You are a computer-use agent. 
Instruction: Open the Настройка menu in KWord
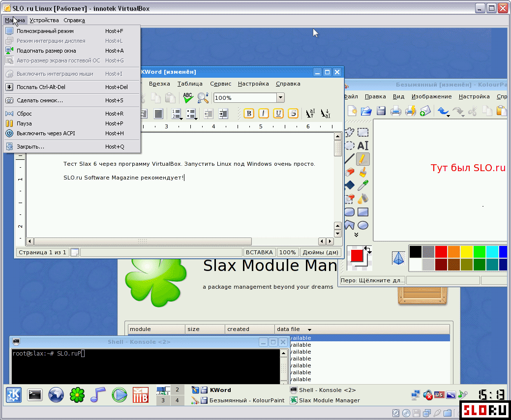pyautogui.click(x=253, y=84)
